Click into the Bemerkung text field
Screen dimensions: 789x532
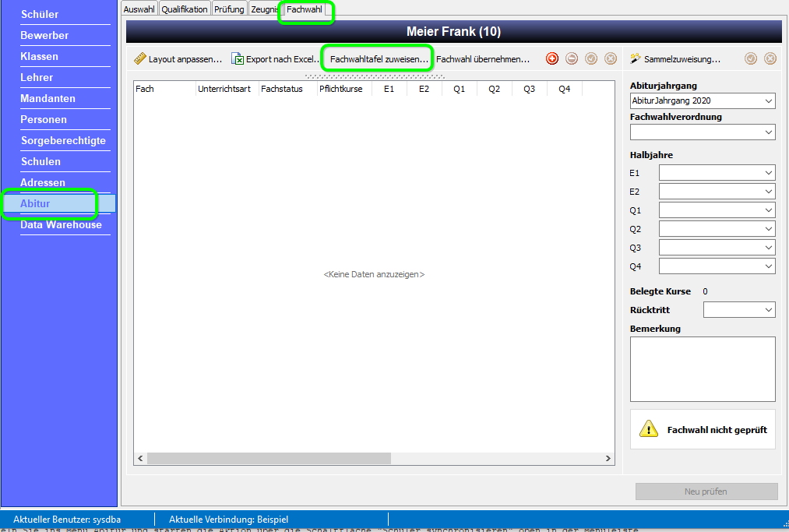click(703, 369)
